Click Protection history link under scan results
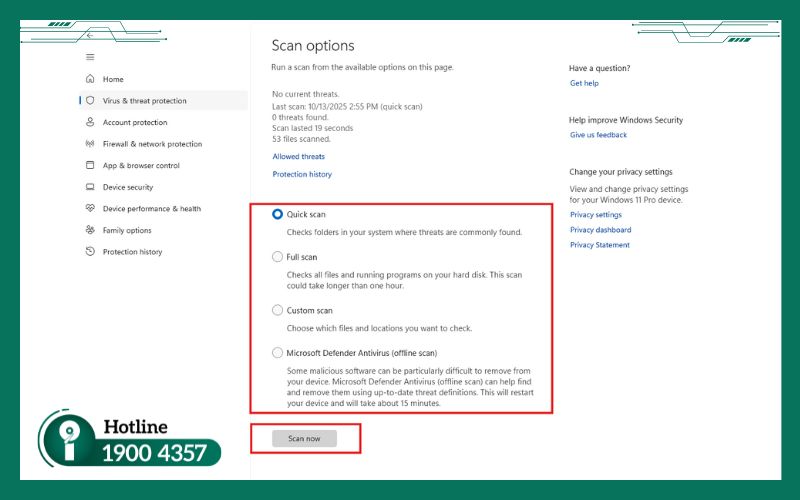 302,175
